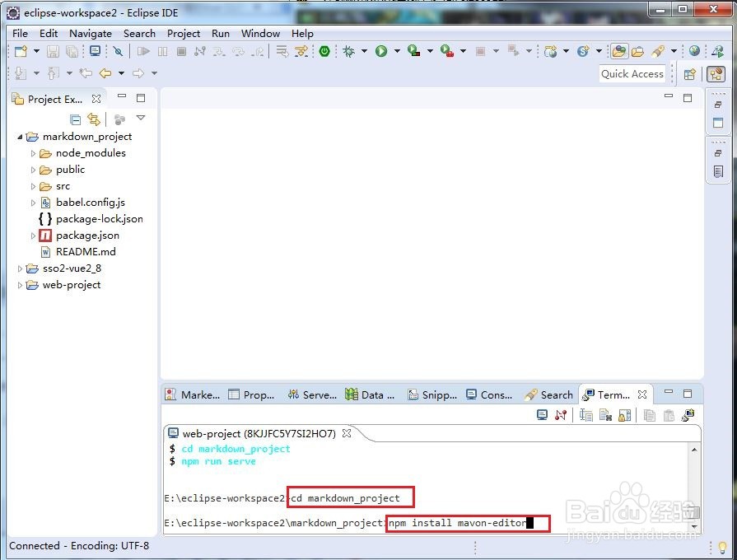Open the Project menu
Screen dimensions: 737x560
(x=184, y=34)
